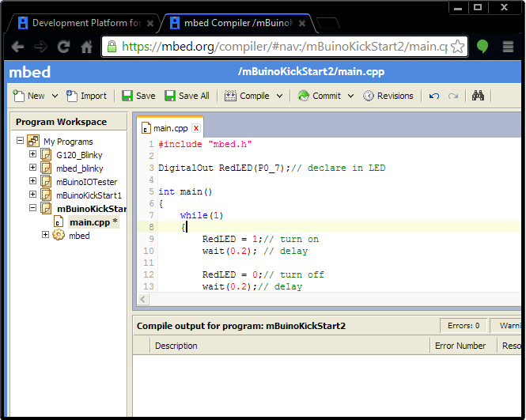
Task: Click the mbed logo
Action: (x=29, y=72)
